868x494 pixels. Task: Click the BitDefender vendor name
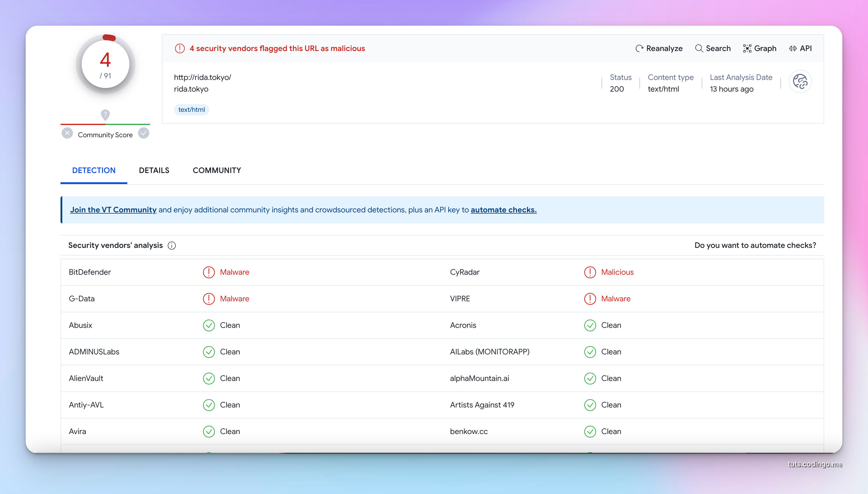pos(90,272)
